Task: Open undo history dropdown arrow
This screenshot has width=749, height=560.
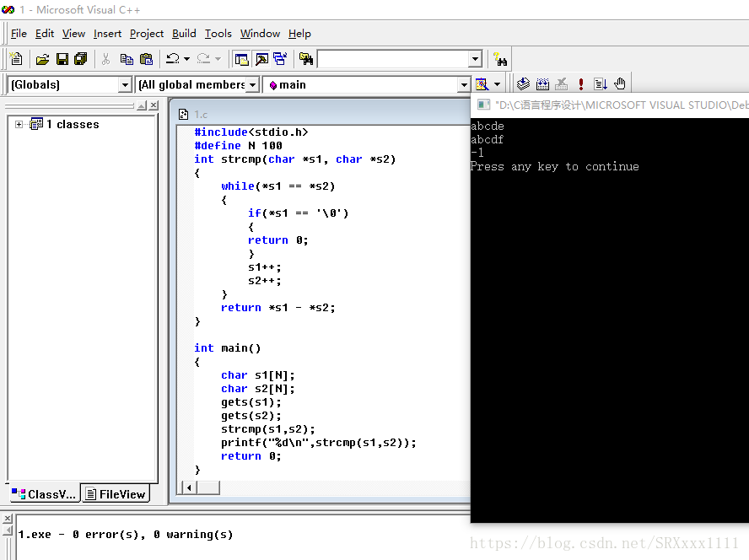Action: pos(186,59)
